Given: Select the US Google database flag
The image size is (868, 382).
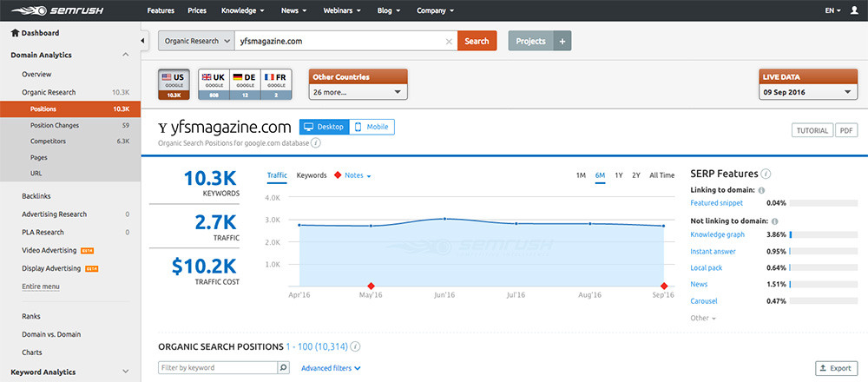Looking at the screenshot, I should click(x=174, y=84).
